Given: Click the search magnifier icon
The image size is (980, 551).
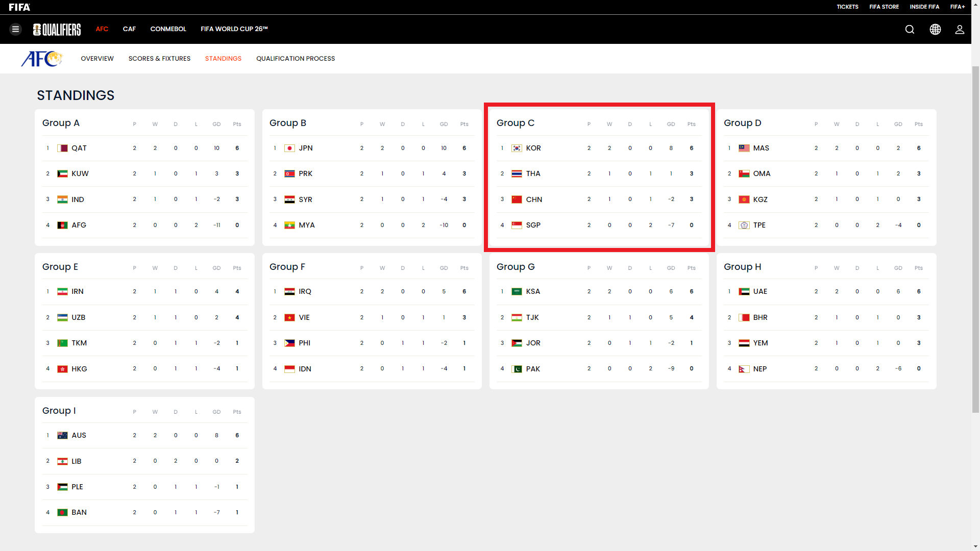Looking at the screenshot, I should click(910, 29).
